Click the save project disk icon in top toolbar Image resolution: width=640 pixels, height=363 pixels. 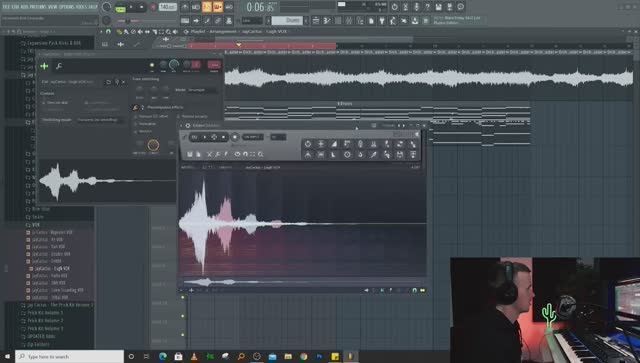tap(438, 7)
